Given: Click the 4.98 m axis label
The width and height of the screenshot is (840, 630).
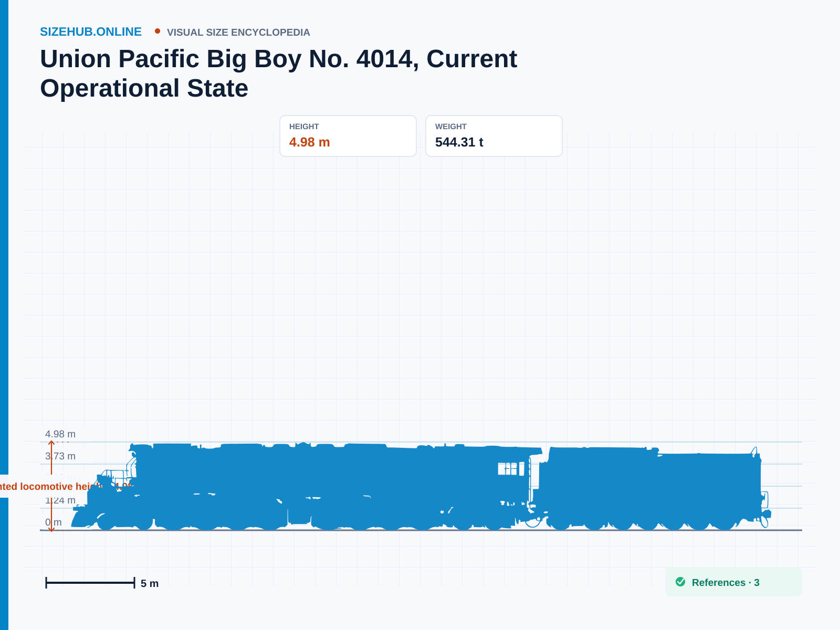Looking at the screenshot, I should 60,434.
